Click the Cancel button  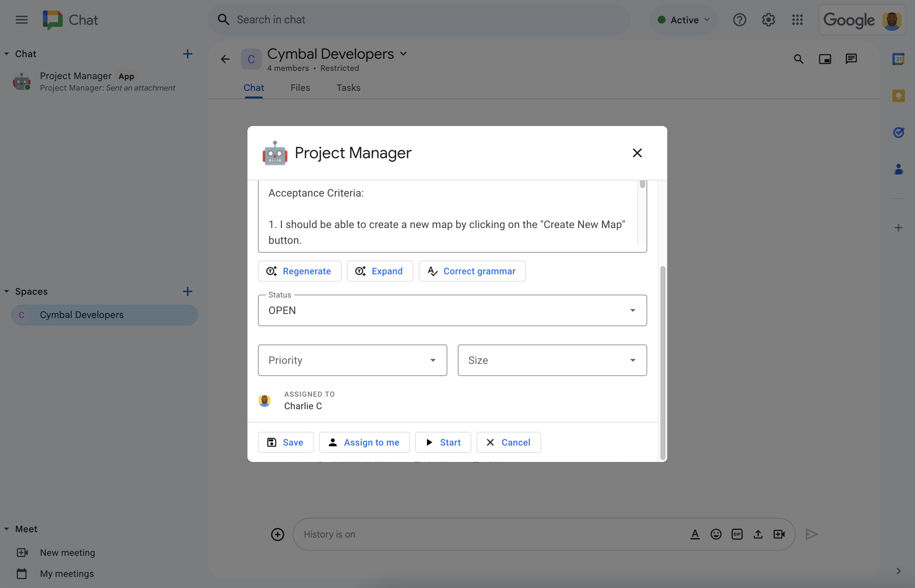pyautogui.click(x=508, y=441)
